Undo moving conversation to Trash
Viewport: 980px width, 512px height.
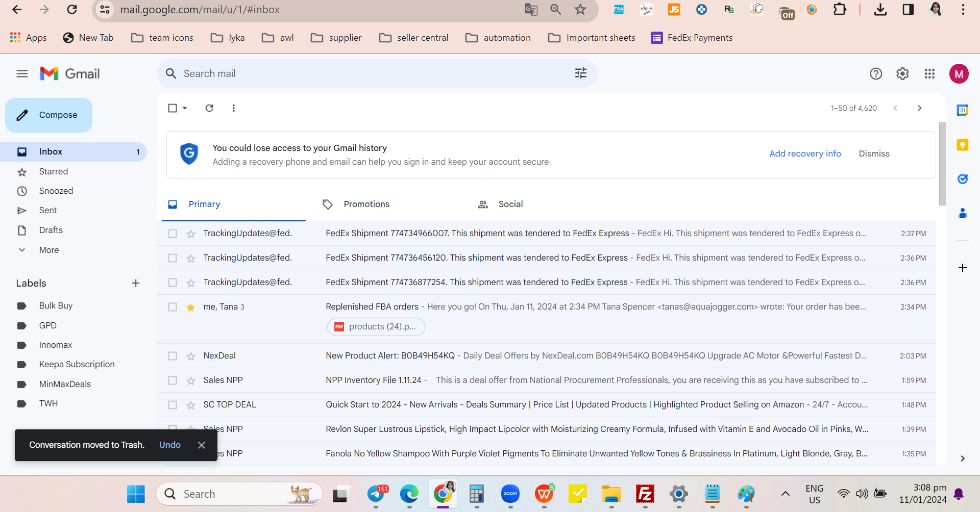[x=170, y=445]
